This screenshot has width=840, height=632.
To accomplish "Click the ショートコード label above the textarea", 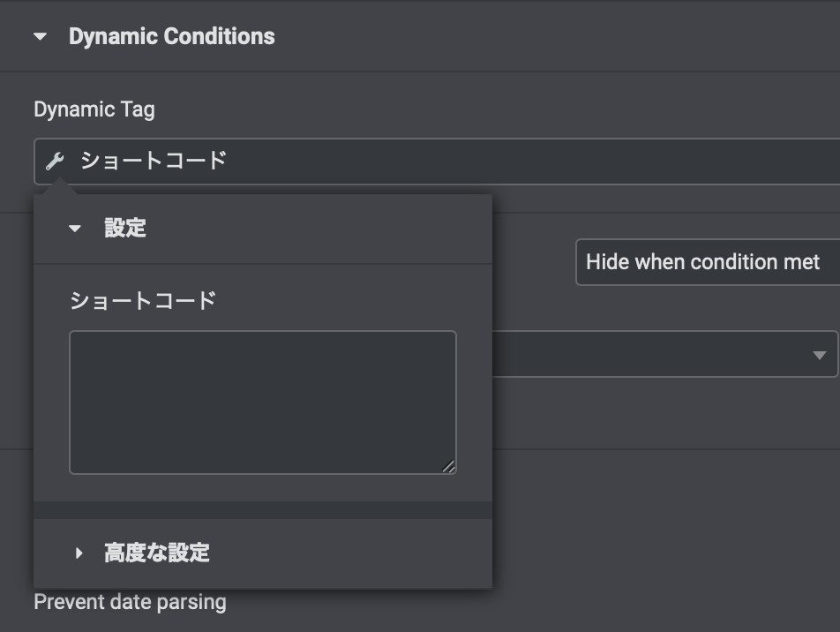I will (x=143, y=300).
